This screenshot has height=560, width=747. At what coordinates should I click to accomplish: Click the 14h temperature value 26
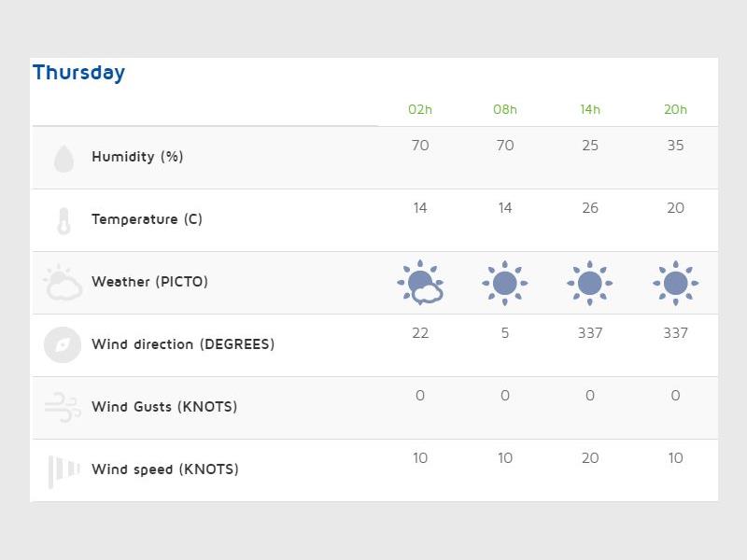[590, 208]
